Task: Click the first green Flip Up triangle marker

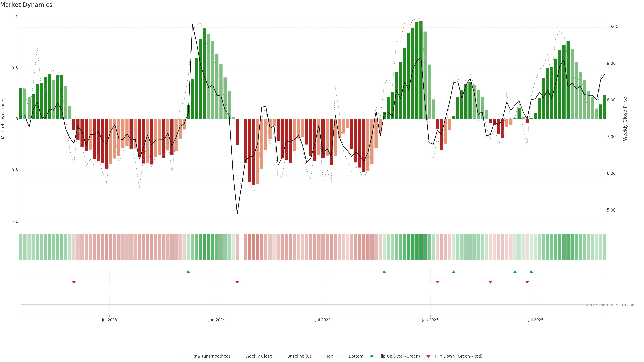Action: point(188,272)
